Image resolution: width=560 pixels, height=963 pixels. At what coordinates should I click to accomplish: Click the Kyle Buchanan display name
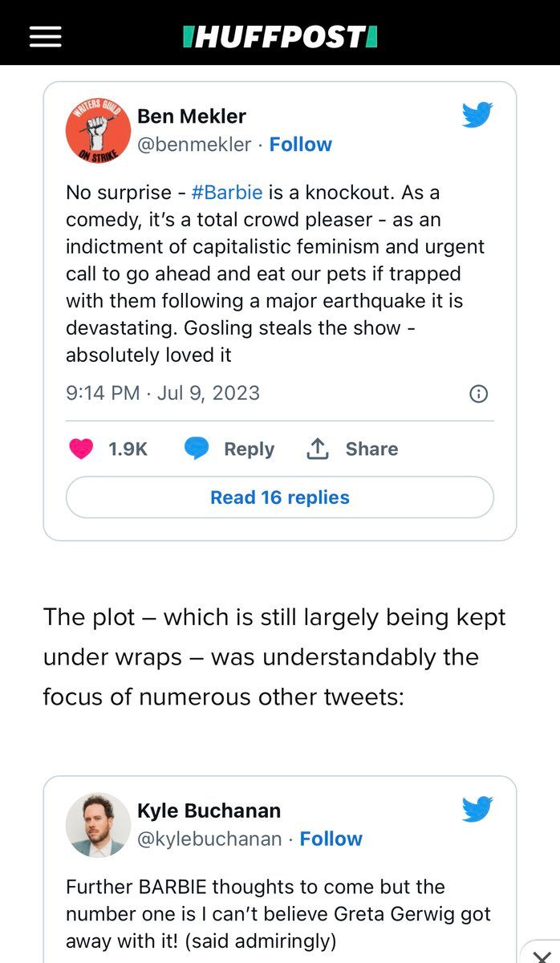(x=209, y=811)
